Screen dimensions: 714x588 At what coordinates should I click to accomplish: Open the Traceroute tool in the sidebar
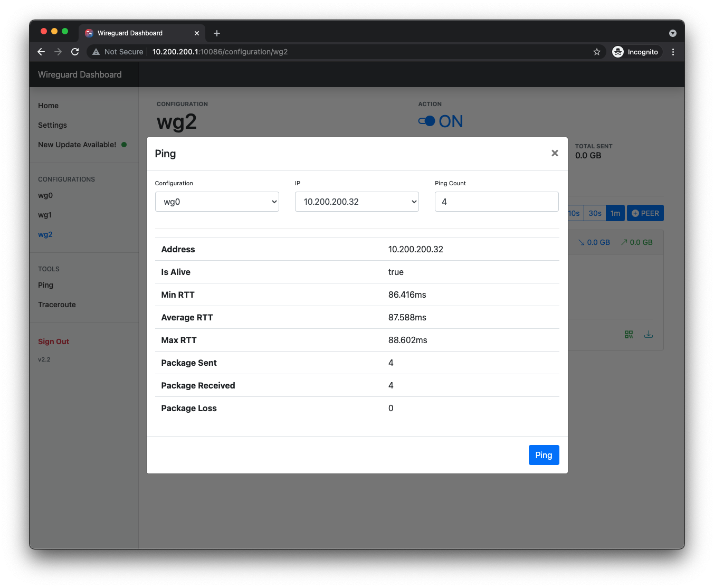[x=57, y=305]
